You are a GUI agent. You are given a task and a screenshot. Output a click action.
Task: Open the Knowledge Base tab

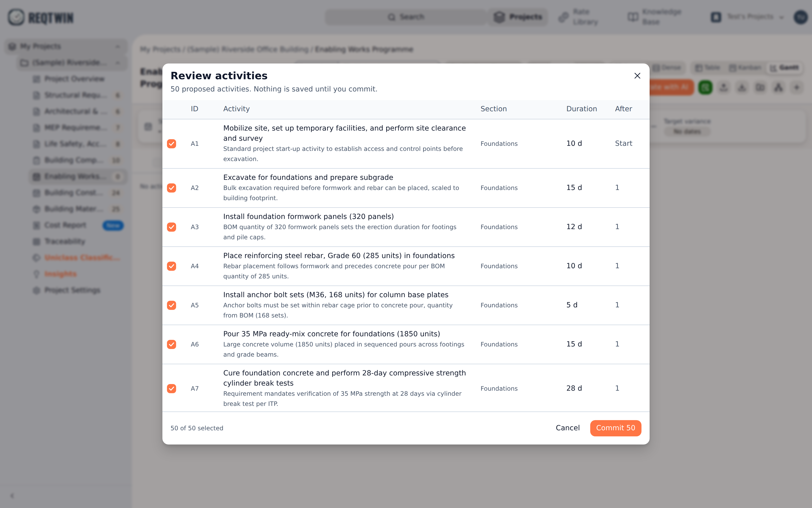click(654, 17)
